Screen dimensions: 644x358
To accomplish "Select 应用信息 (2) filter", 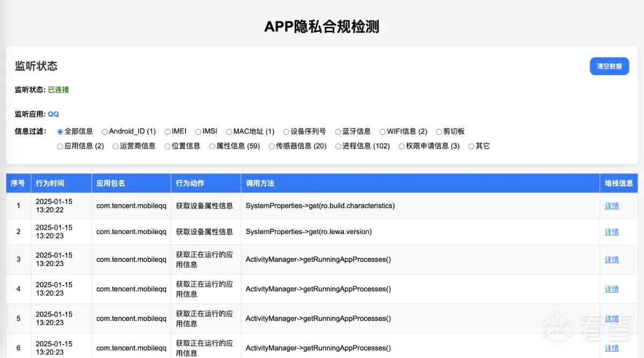I will [60, 146].
